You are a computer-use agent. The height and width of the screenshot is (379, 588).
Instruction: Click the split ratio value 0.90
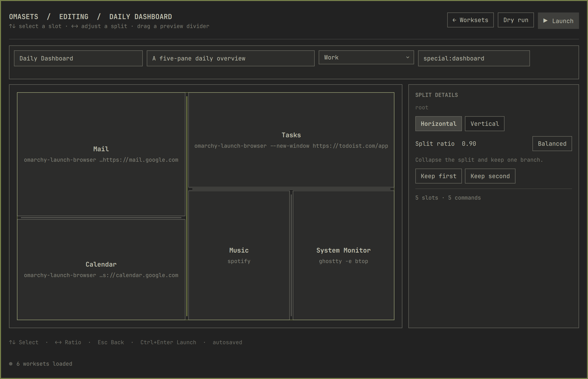pos(469,144)
